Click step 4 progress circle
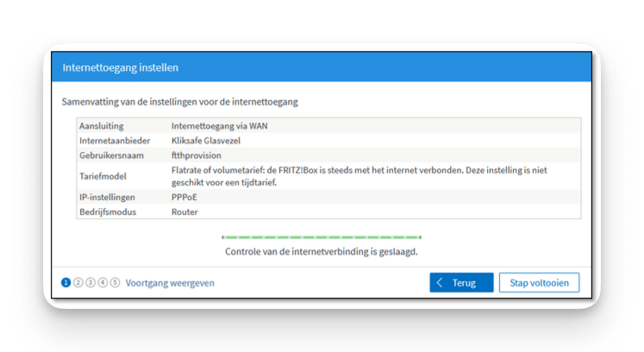The height and width of the screenshot is (352, 644). (103, 282)
